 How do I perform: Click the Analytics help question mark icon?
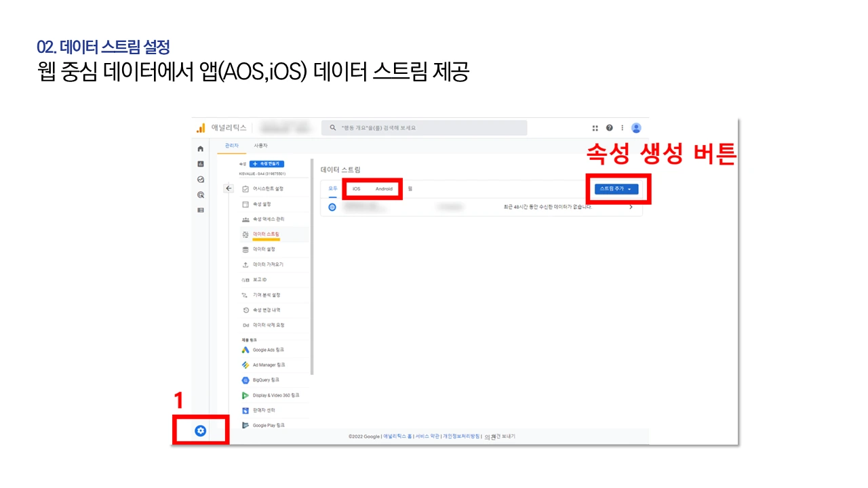(x=610, y=127)
